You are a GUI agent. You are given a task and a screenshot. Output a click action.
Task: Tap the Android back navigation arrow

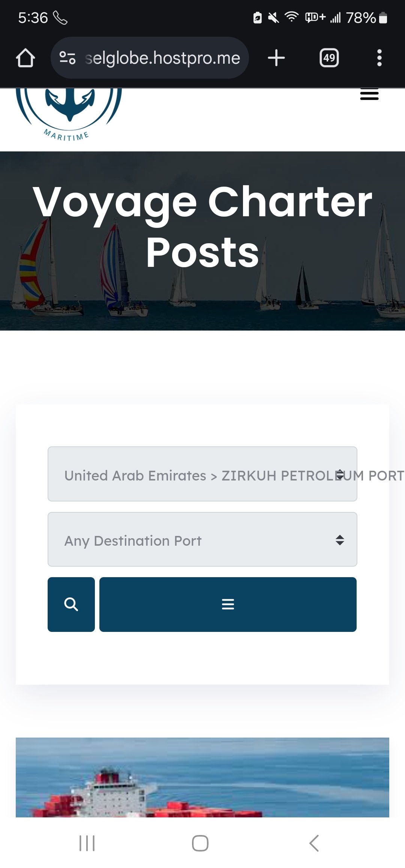[x=314, y=843]
